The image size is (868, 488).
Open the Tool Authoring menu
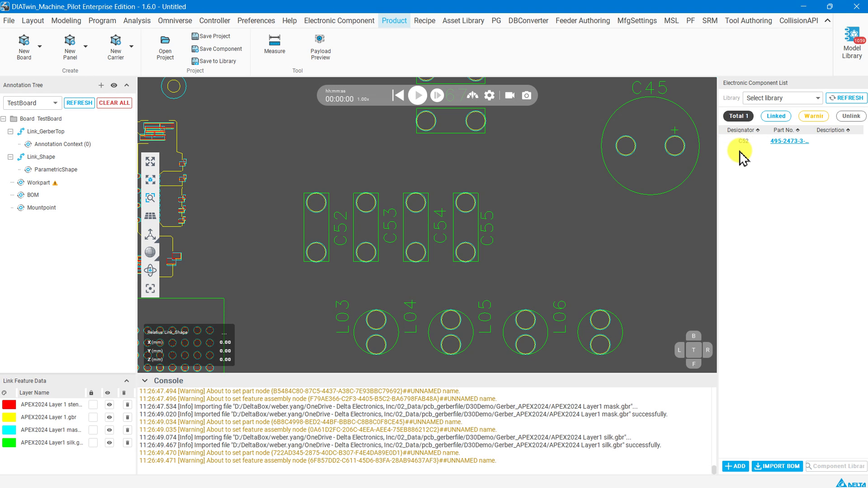[x=748, y=21]
